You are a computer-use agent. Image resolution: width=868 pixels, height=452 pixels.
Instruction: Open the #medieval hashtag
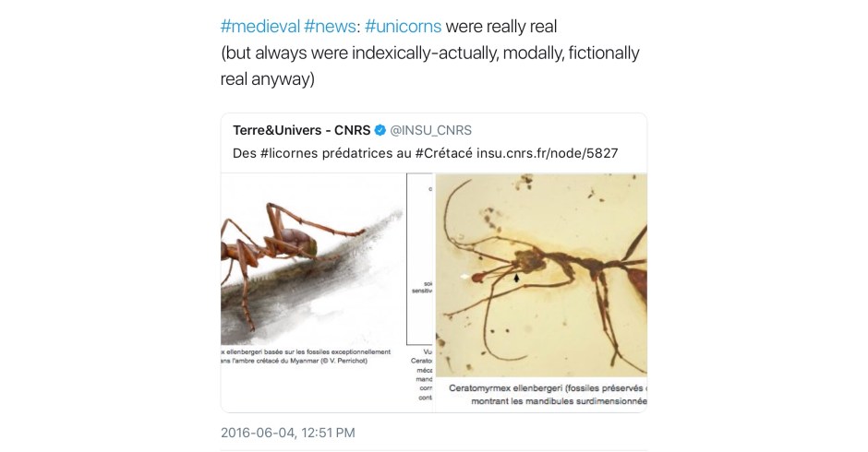(259, 25)
